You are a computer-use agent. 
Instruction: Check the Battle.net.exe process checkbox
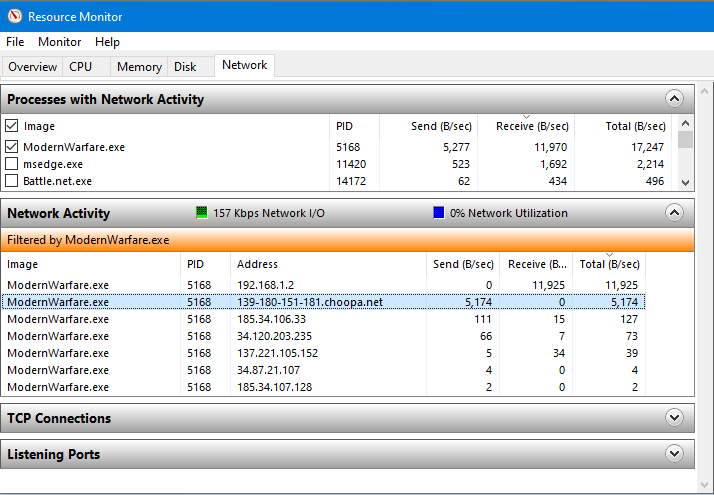point(11,181)
